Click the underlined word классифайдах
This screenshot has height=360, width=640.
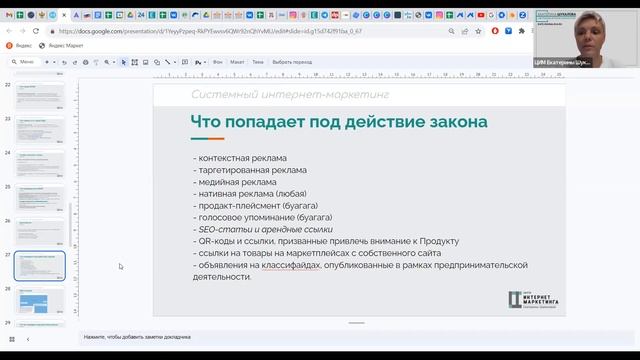click(291, 265)
